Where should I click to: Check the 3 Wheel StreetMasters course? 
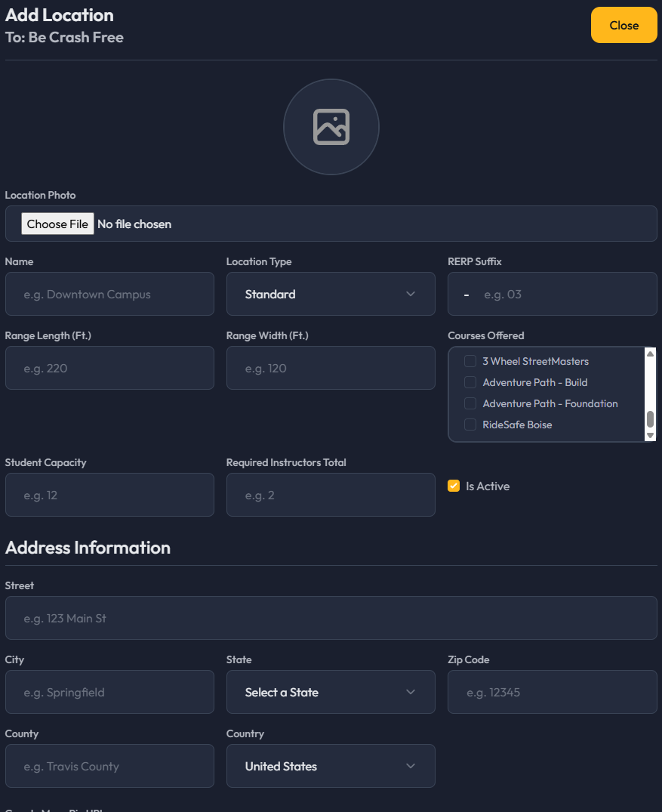click(x=470, y=361)
